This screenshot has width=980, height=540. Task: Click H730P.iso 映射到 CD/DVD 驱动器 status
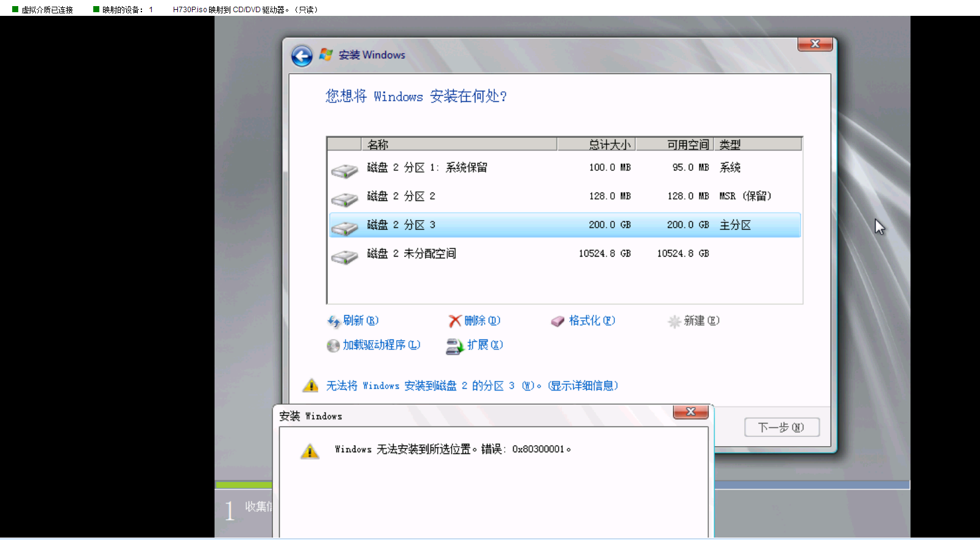point(245,10)
